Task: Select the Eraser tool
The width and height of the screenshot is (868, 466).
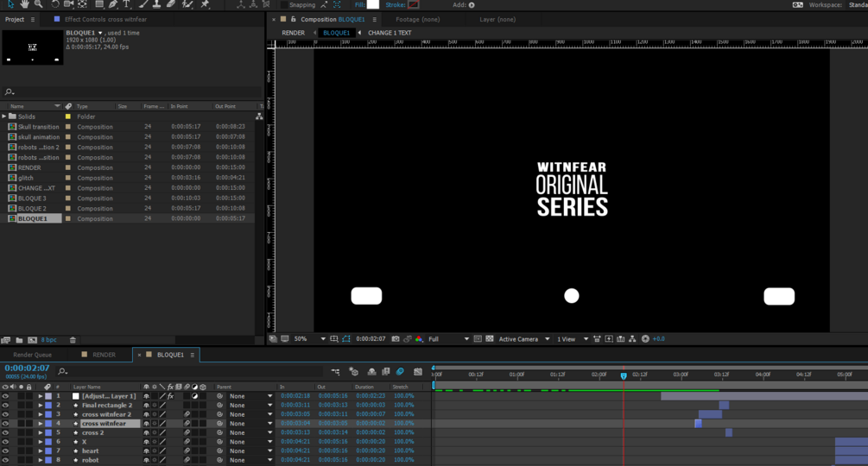Action: pyautogui.click(x=171, y=3)
